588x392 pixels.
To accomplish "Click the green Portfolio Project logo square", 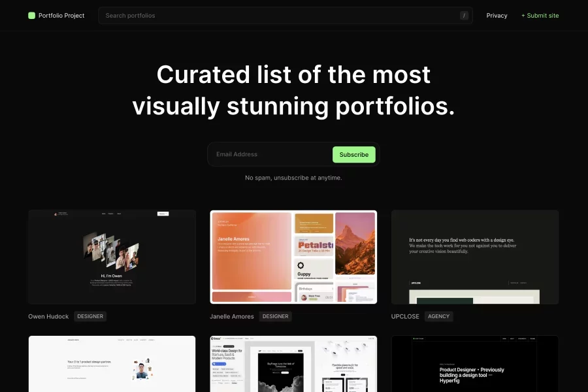I will click(x=31, y=16).
